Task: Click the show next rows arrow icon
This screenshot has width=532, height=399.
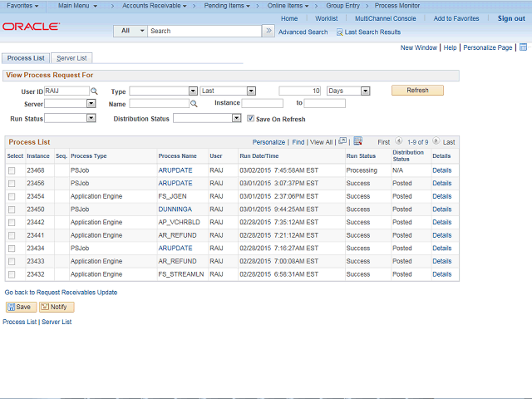Action: click(x=436, y=142)
